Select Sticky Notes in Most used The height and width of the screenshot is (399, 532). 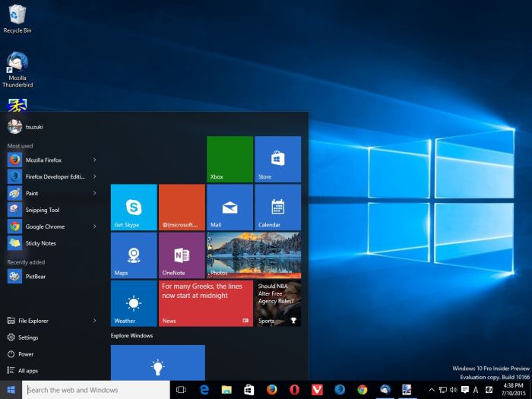40,243
